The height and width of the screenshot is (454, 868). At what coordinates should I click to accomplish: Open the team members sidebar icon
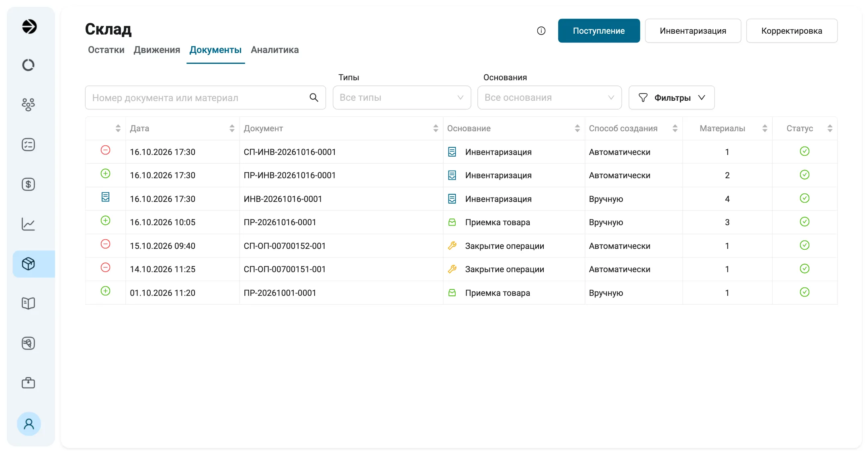pyautogui.click(x=28, y=104)
